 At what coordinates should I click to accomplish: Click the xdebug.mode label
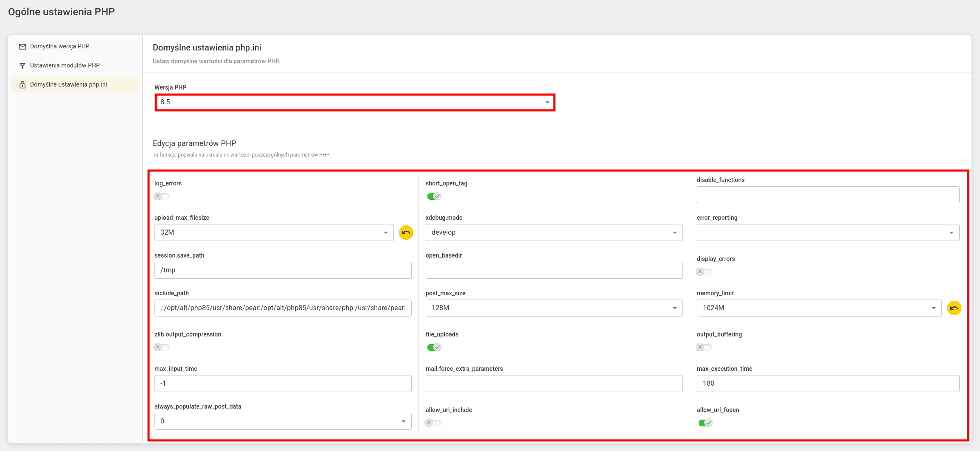(444, 218)
